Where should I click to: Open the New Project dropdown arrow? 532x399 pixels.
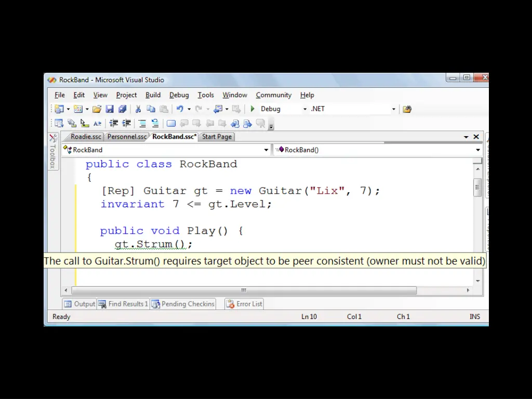[68, 109]
